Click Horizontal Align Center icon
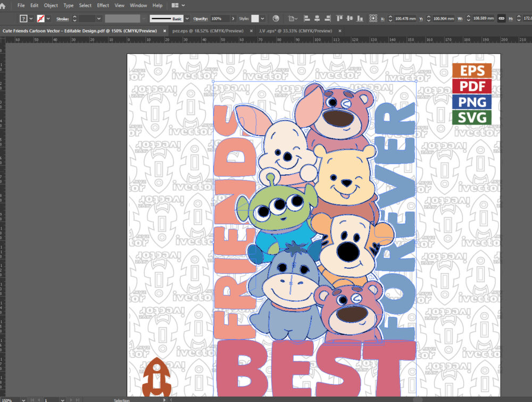 [317, 19]
